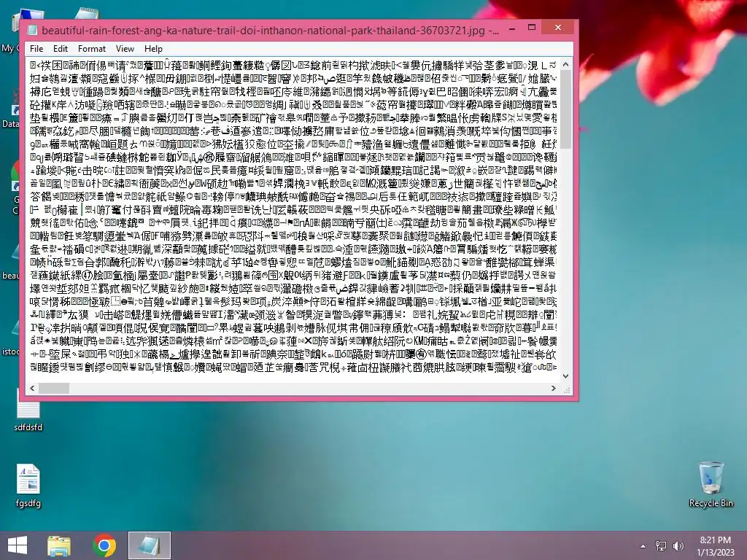Minimize the Notepad window
Image resolution: width=747 pixels, height=560 pixels.
[x=512, y=28]
